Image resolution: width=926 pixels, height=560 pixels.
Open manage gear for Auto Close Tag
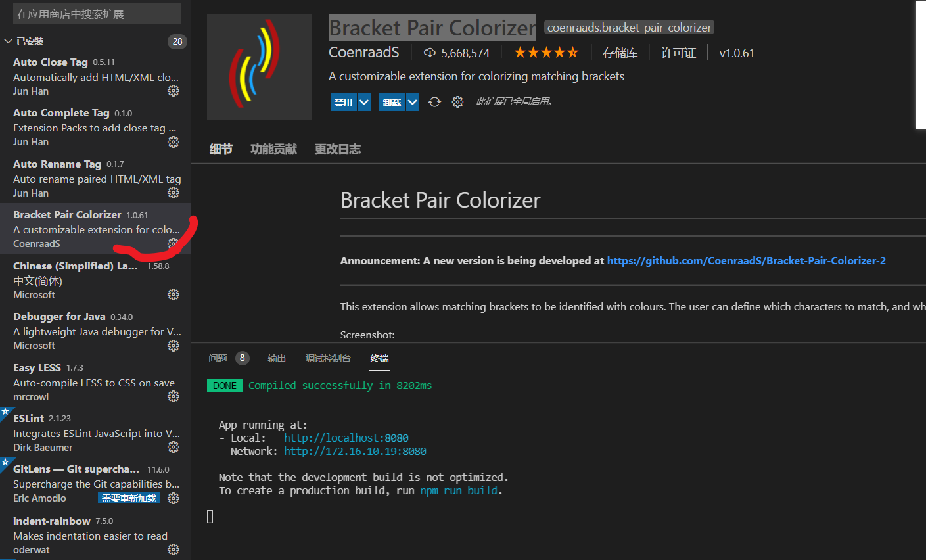click(x=174, y=91)
